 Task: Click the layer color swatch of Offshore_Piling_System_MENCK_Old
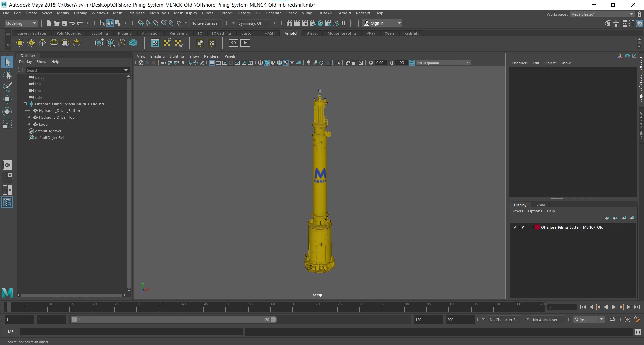pos(537,227)
